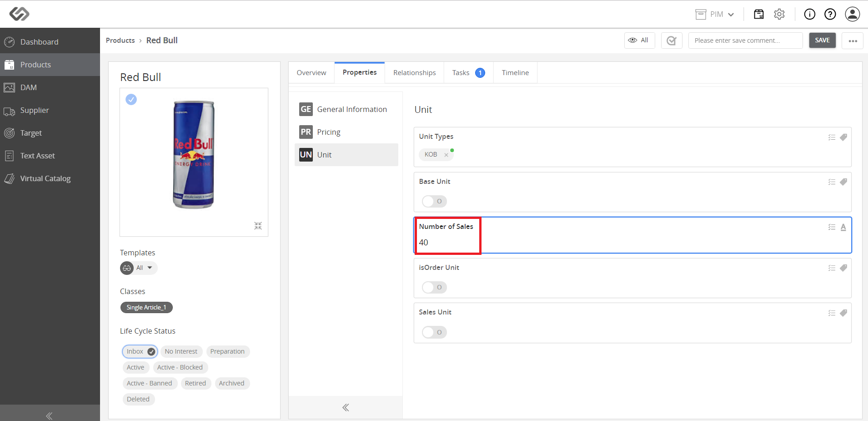Click the Single Article_1 class chip
868x421 pixels.
(146, 308)
